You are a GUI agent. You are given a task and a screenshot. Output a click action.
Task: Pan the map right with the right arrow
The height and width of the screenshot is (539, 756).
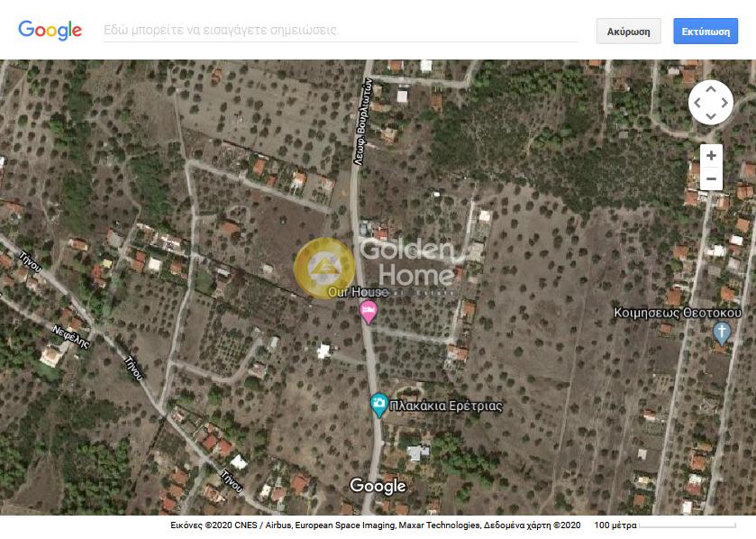pos(724,103)
